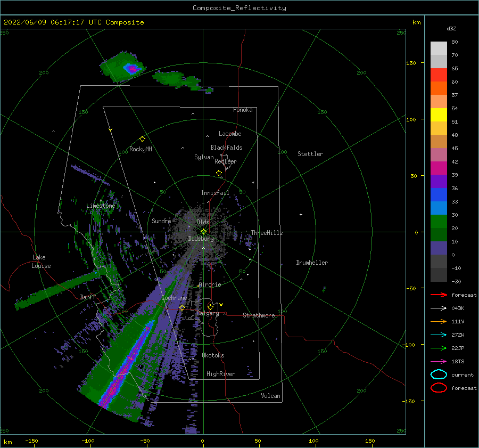Click the 04DK legend label
The image size is (479, 448).
click(458, 308)
